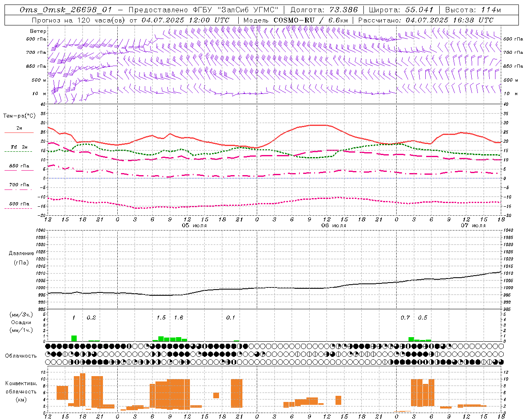Click the Долгота: 73.386 longitude value
The width and height of the screenshot is (525, 420).
click(324, 10)
